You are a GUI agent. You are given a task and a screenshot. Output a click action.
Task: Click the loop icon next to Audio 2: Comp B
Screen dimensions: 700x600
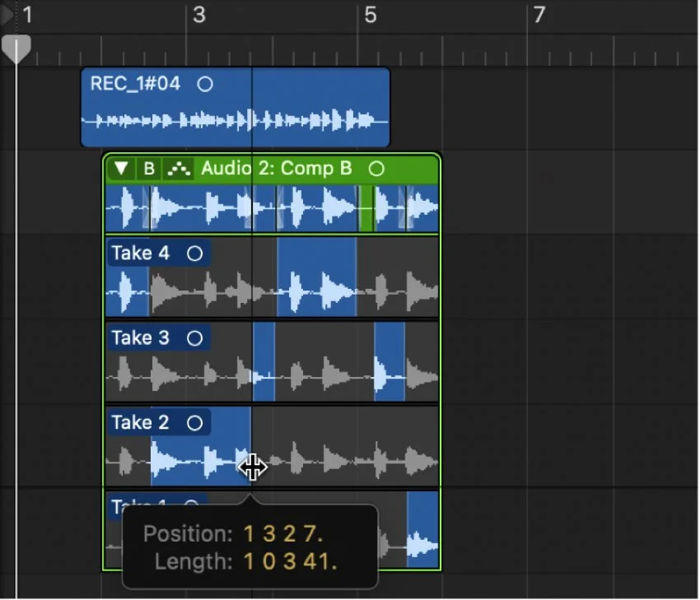click(376, 168)
